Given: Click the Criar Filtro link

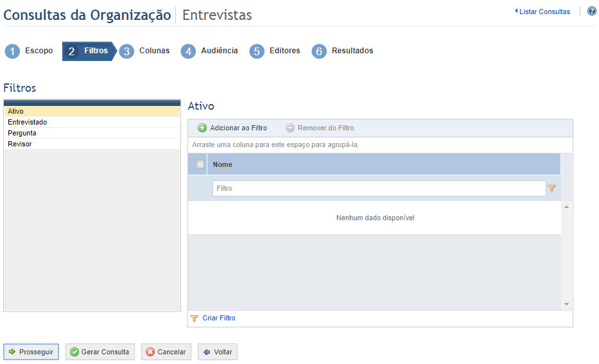Looking at the screenshot, I should click(x=219, y=318).
